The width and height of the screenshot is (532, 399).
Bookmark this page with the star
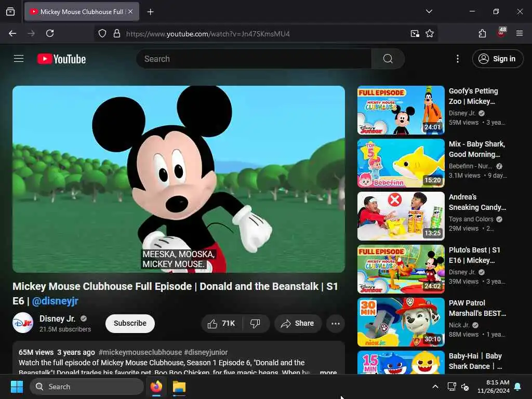click(x=430, y=33)
